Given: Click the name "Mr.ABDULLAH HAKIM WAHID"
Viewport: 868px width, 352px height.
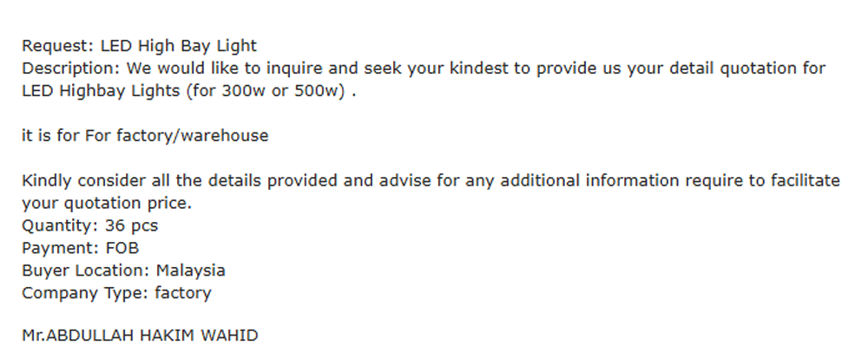Looking at the screenshot, I should point(140,336).
